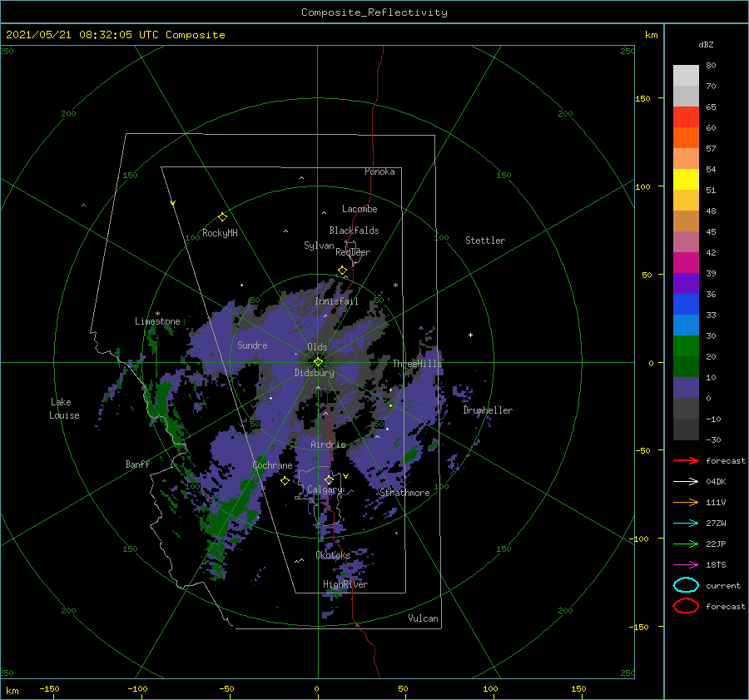Click the white 04DK arrow icon

coord(686,481)
